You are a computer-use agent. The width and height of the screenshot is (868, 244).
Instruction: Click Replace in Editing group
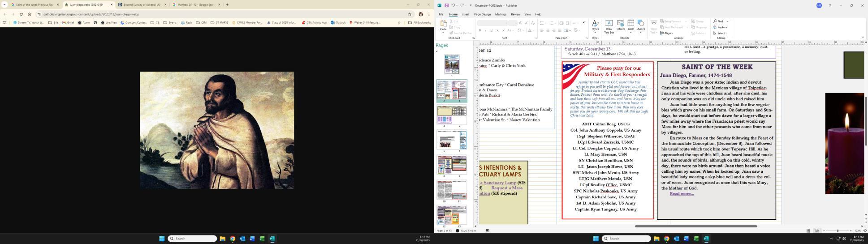pyautogui.click(x=720, y=27)
